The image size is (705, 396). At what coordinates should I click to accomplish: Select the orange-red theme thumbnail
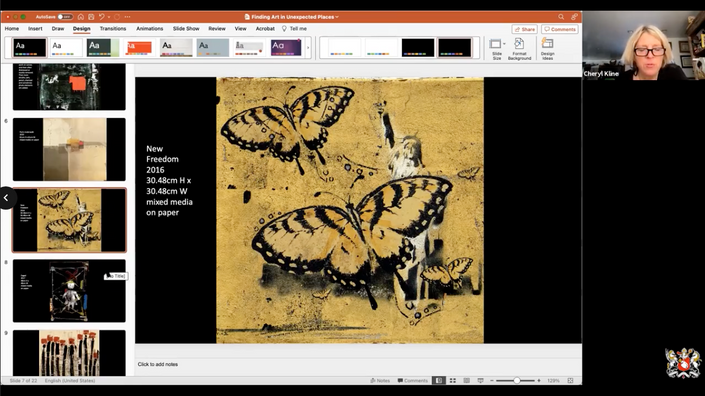[x=139, y=47]
